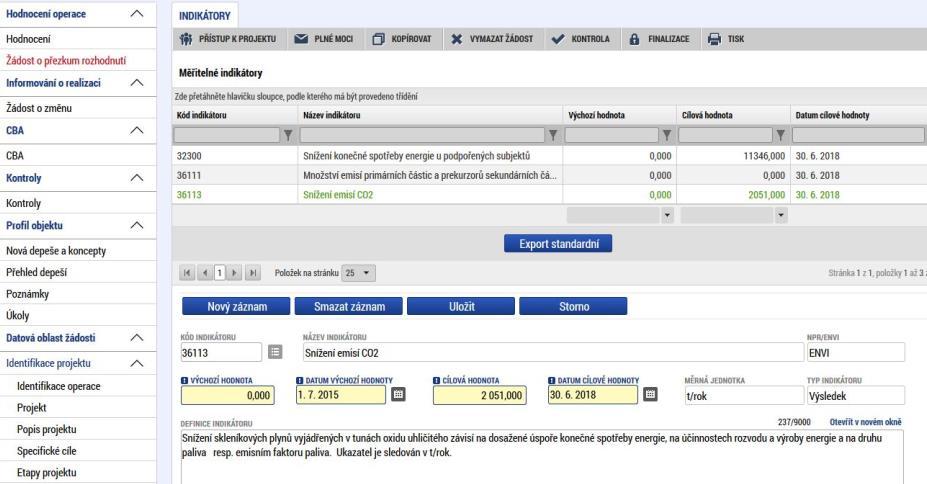Screen dimensions: 927x484
Task: Open Etapy projektu item
Action: pos(47,472)
